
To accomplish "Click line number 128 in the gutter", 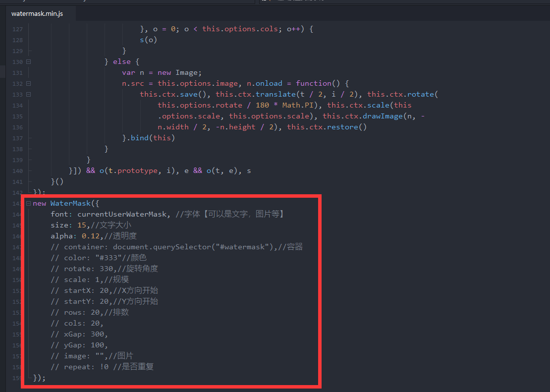I will (x=17, y=40).
